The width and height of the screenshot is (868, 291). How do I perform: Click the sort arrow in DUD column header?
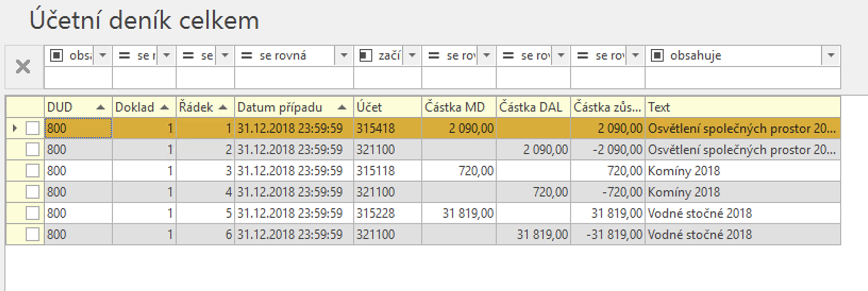pos(101,108)
